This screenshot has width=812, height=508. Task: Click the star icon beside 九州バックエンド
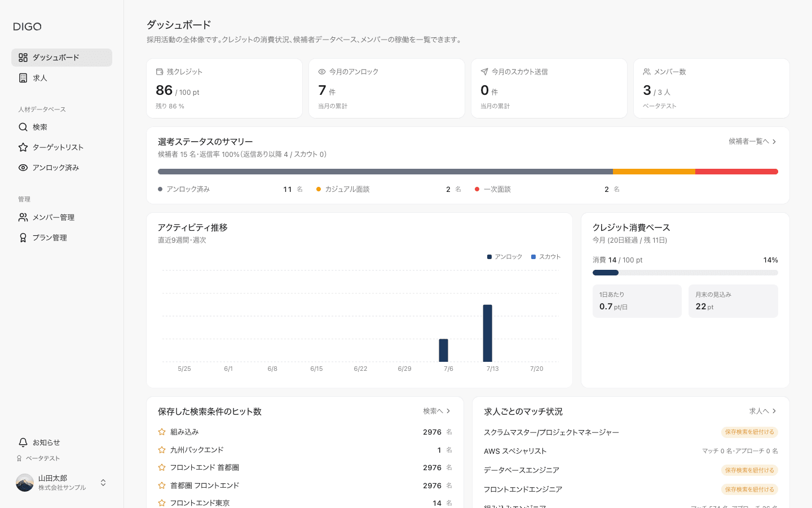[162, 450]
